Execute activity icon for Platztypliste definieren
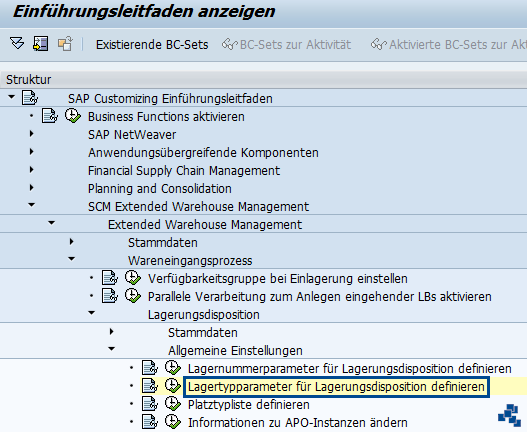Viewport: 527px width, 432px height. [173, 404]
